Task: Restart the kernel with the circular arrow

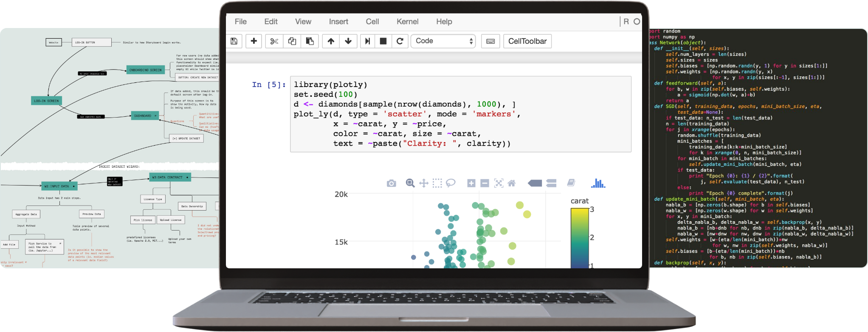Action: tap(400, 41)
